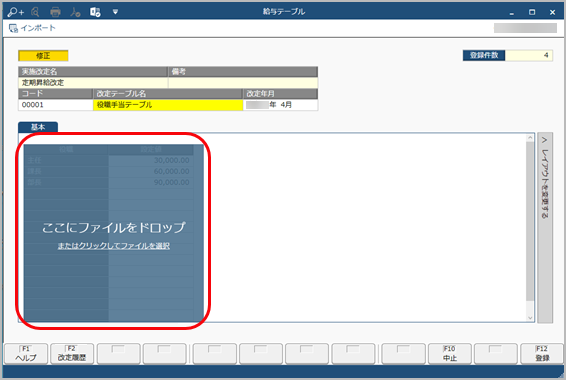Click the printer icon
The height and width of the screenshot is (380, 566).
click(x=55, y=12)
